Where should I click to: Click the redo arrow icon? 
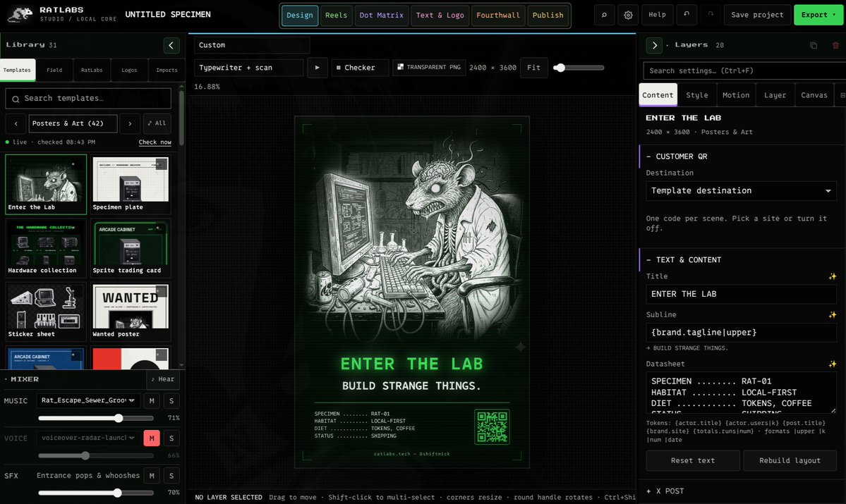(x=710, y=15)
